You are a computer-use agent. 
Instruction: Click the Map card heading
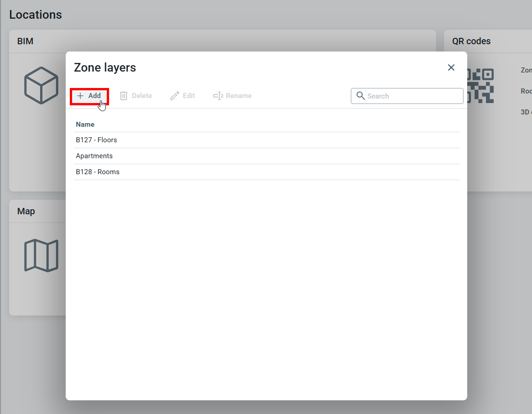coord(26,212)
